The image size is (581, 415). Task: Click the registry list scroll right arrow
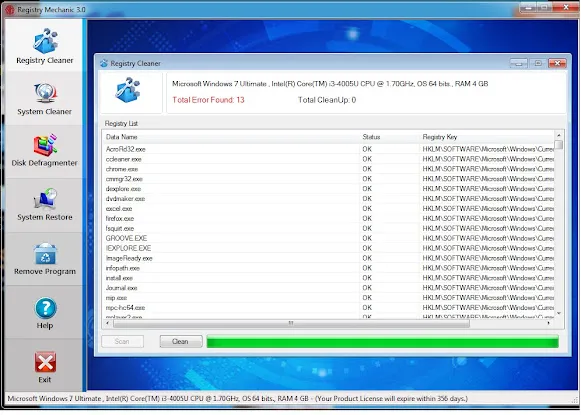point(549,323)
